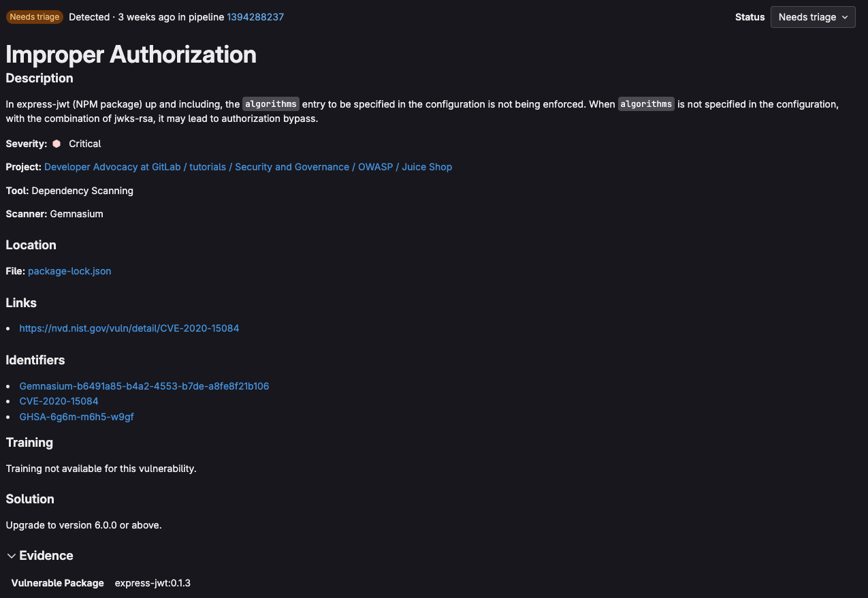Click the Needs triage status badge
This screenshot has width=868, height=598.
coord(34,16)
